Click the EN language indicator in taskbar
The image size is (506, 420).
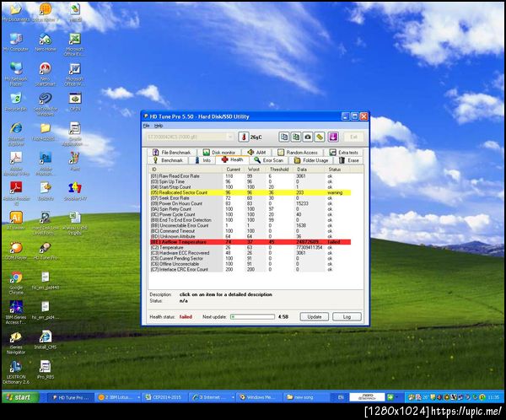coord(341,397)
